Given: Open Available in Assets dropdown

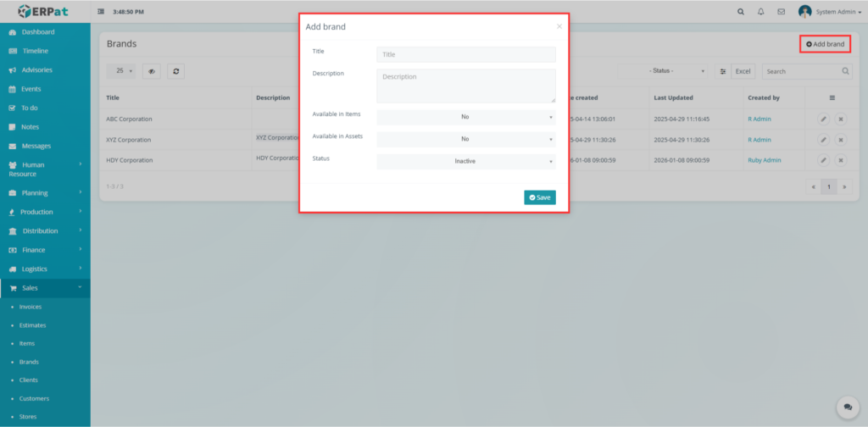Looking at the screenshot, I should click(466, 139).
